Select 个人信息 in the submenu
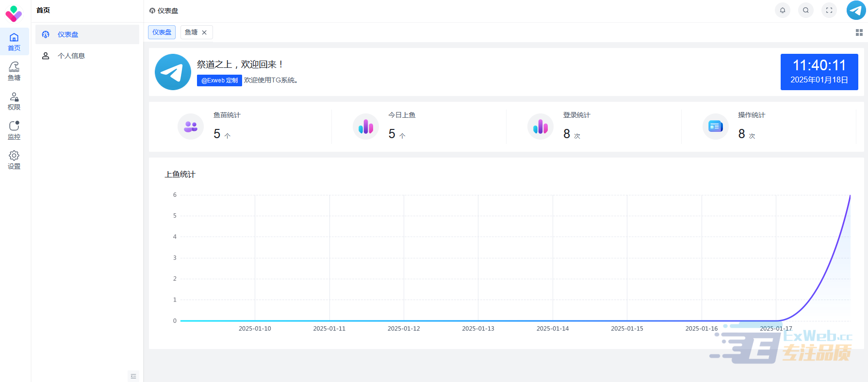This screenshot has height=382, width=868. 87,56
